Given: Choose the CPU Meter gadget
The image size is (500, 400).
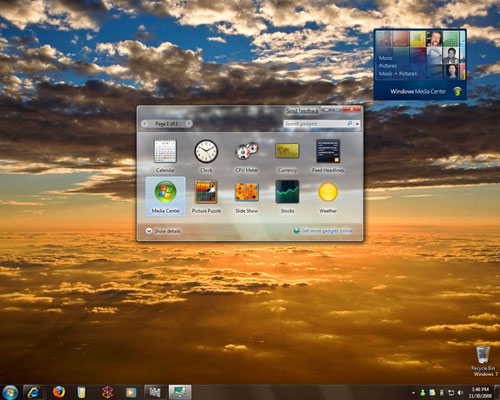Looking at the screenshot, I should pos(247,151).
